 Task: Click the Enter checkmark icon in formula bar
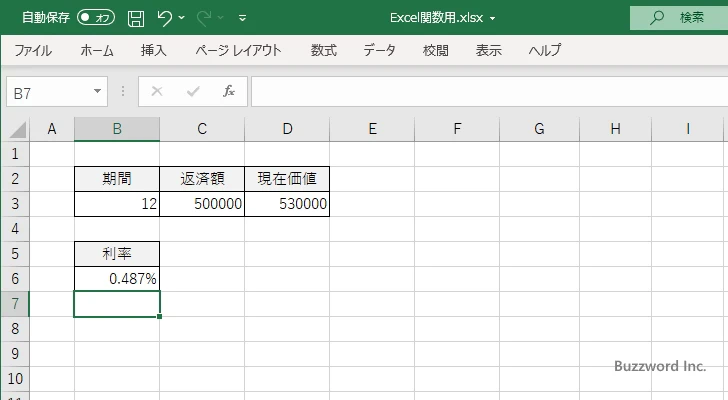tap(193, 91)
